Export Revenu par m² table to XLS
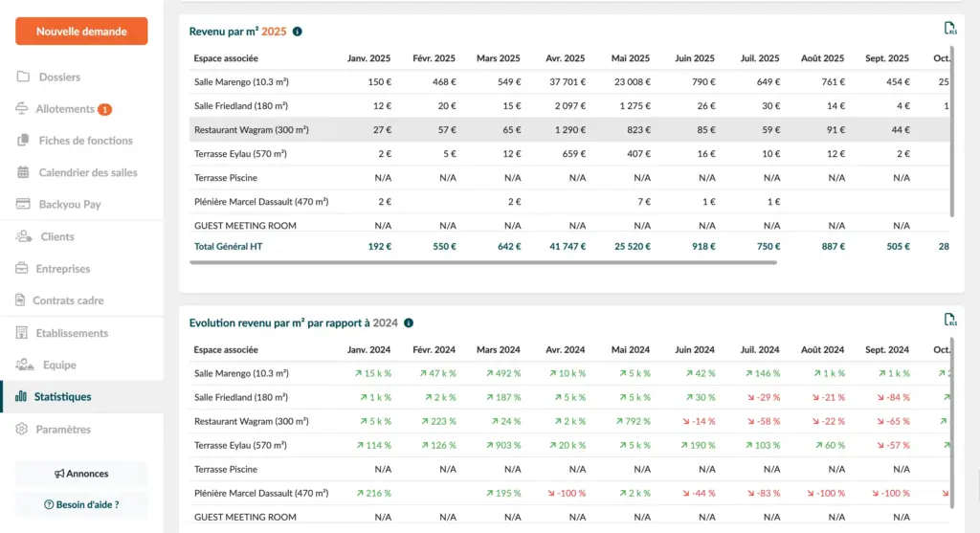The image size is (980, 533). [949, 29]
